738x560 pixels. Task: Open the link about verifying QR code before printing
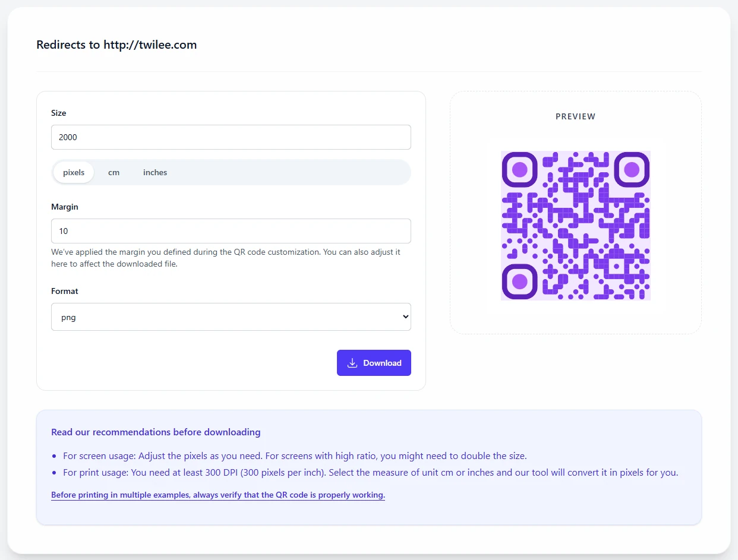click(x=218, y=495)
